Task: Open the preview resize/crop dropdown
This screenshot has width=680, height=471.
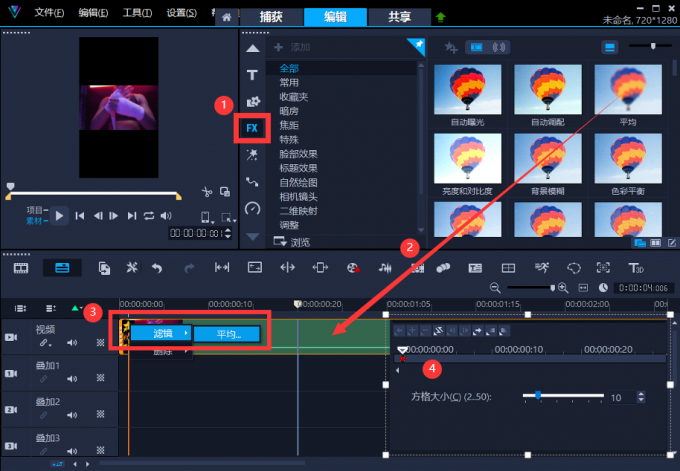Action: coord(228,218)
